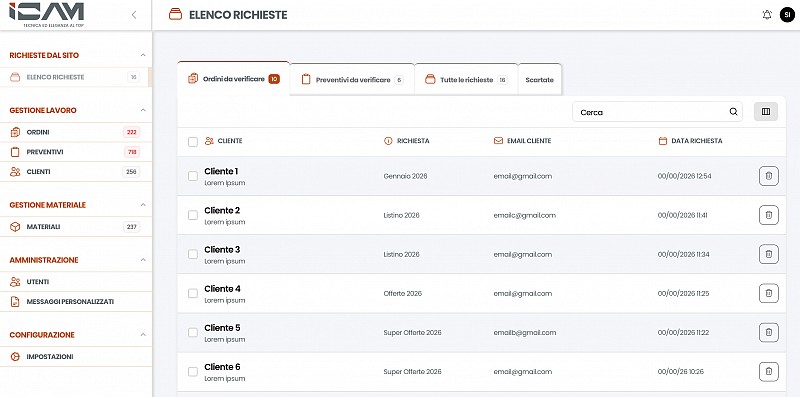Collapse the Amministrazione section
The height and width of the screenshot is (397, 800).
[x=143, y=260]
